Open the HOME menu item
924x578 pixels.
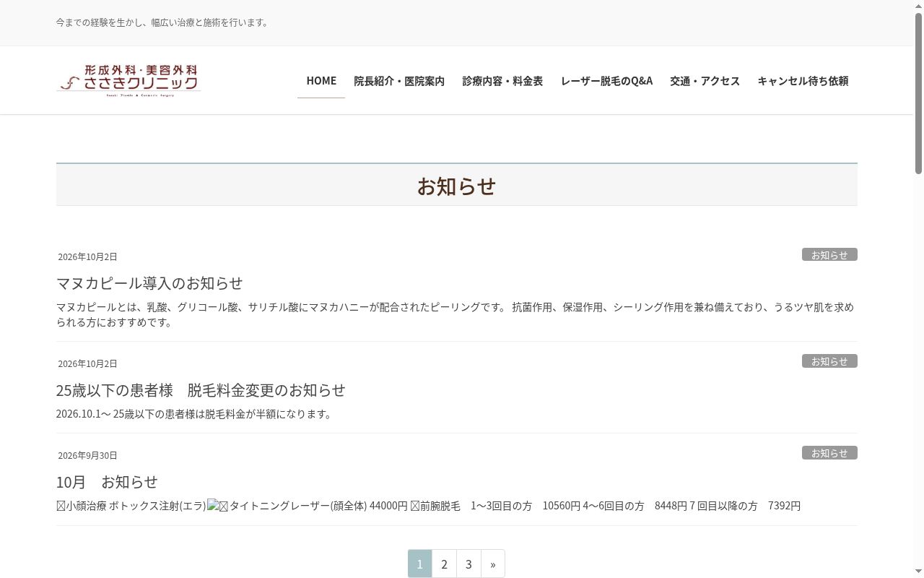click(x=321, y=80)
